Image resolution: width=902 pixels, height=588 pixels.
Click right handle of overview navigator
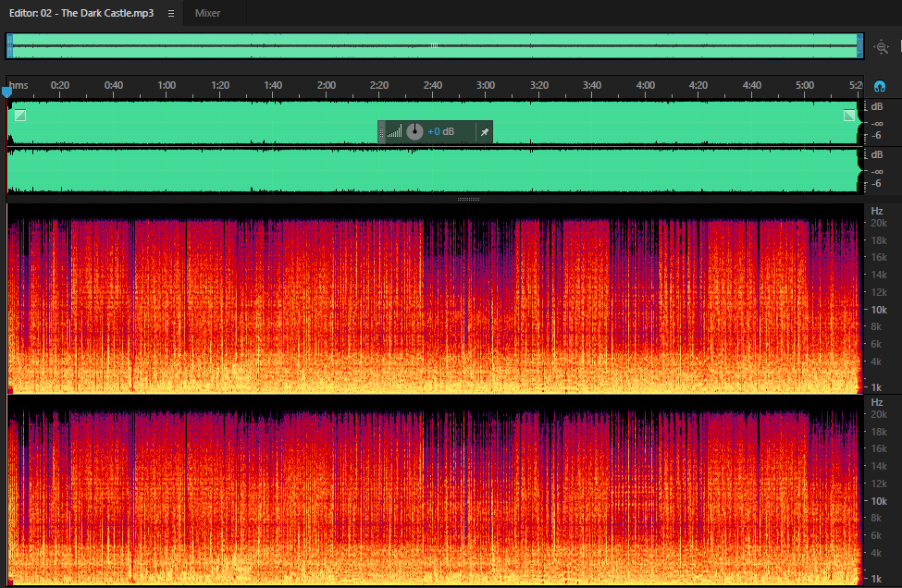tap(860, 46)
